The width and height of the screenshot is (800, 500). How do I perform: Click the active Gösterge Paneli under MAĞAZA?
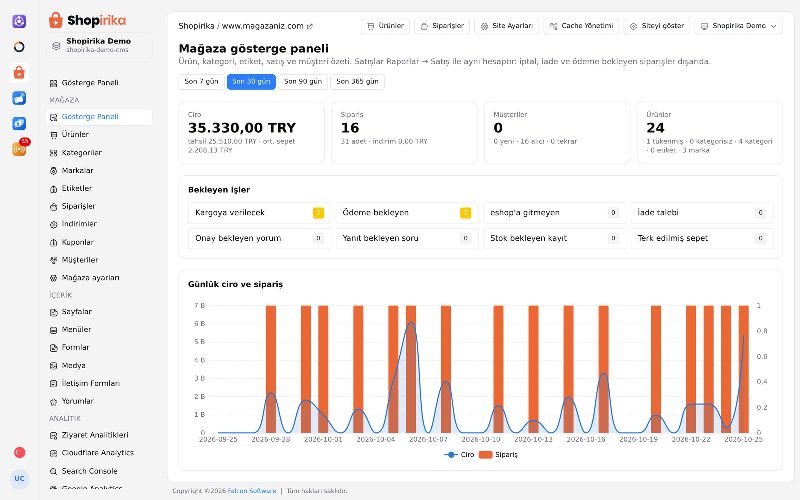(99, 117)
